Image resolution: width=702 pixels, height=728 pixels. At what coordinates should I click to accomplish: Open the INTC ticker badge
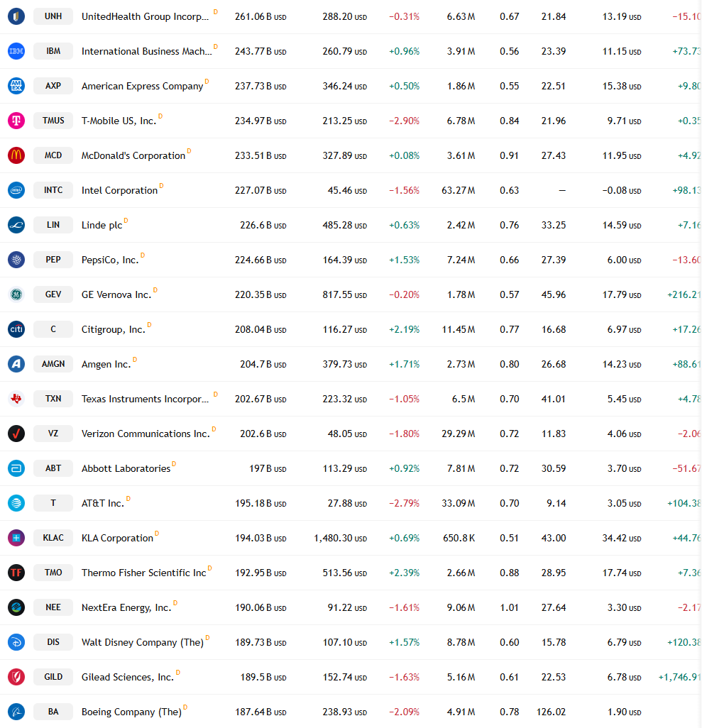53,190
